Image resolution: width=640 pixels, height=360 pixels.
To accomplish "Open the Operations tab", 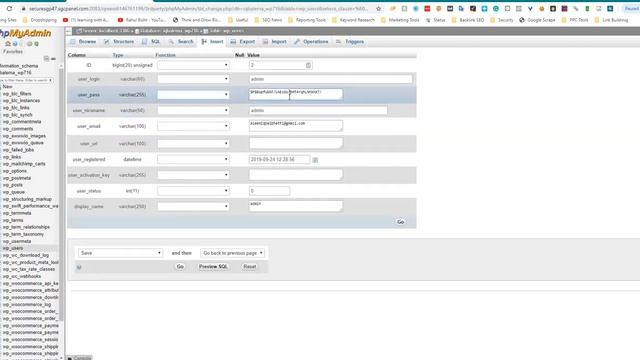I will 311,42.
